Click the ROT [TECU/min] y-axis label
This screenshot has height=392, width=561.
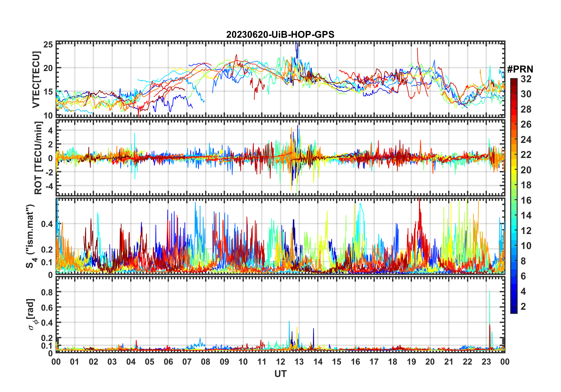[x=38, y=158]
